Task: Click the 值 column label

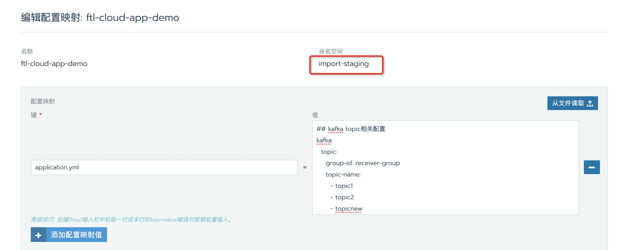Action: point(315,115)
